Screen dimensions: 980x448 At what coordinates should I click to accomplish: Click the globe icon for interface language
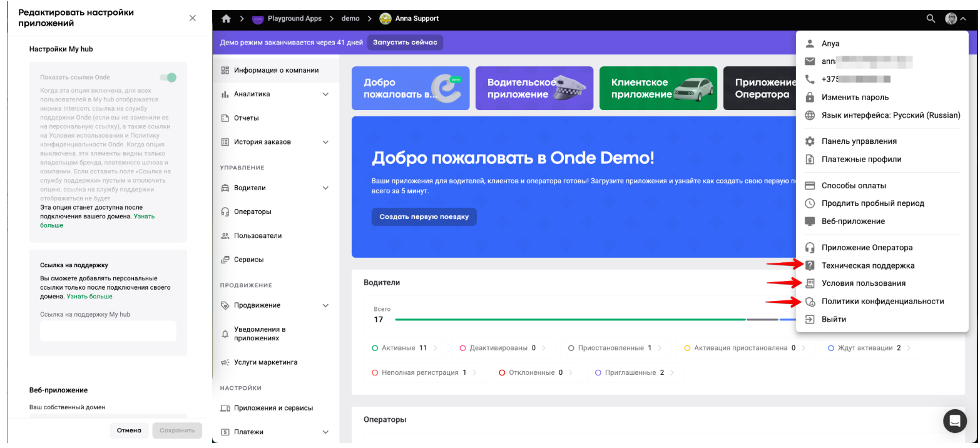pyautogui.click(x=810, y=115)
